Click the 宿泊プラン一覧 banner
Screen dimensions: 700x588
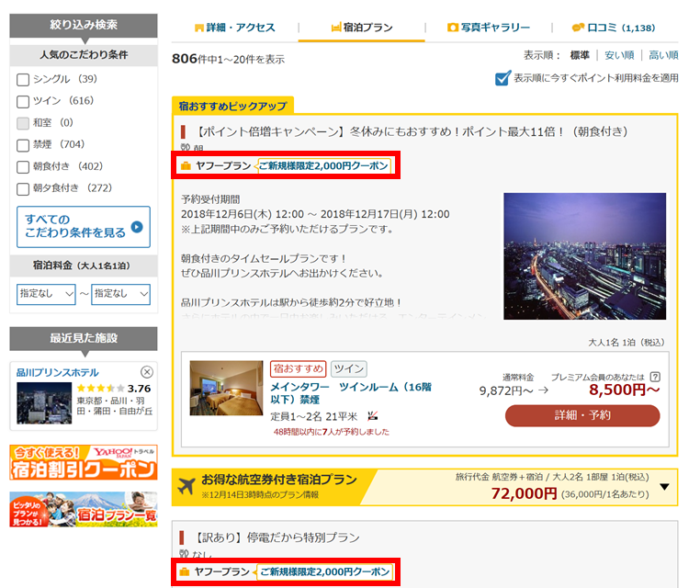click(84, 509)
